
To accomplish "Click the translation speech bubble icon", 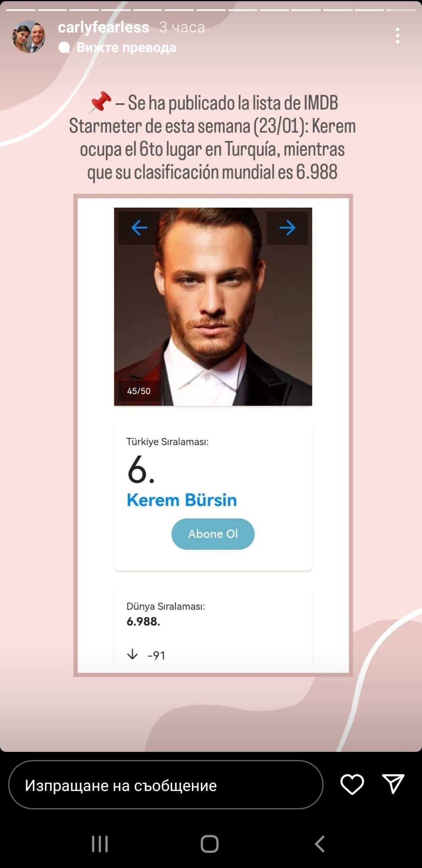I will tap(64, 47).
